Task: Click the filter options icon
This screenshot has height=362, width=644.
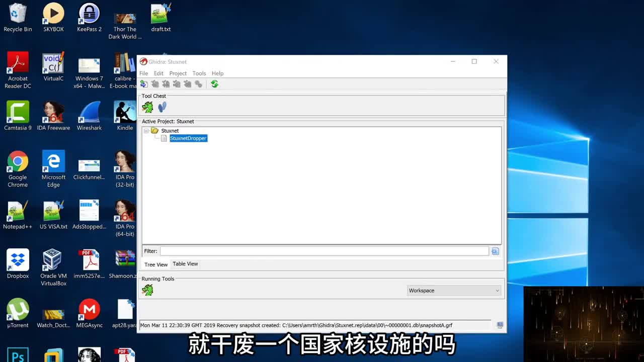Action: (495, 251)
